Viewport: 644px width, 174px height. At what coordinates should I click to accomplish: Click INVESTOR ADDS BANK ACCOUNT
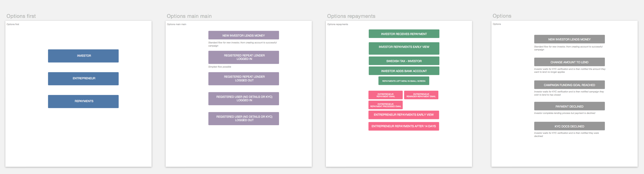[x=404, y=71]
